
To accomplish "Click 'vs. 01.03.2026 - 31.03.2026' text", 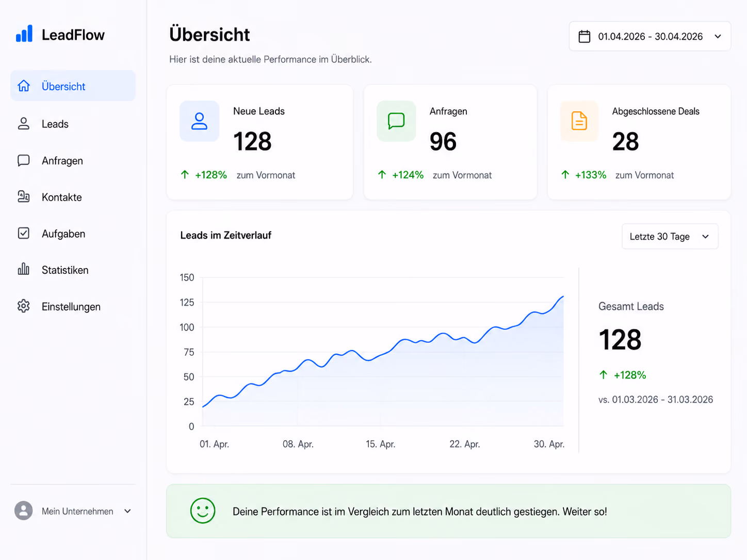I will [x=656, y=400].
